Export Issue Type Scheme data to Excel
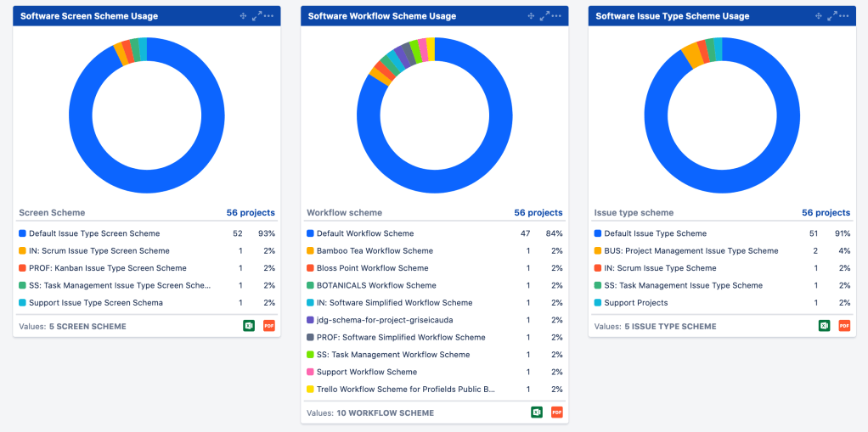The image size is (868, 432). coord(824,326)
